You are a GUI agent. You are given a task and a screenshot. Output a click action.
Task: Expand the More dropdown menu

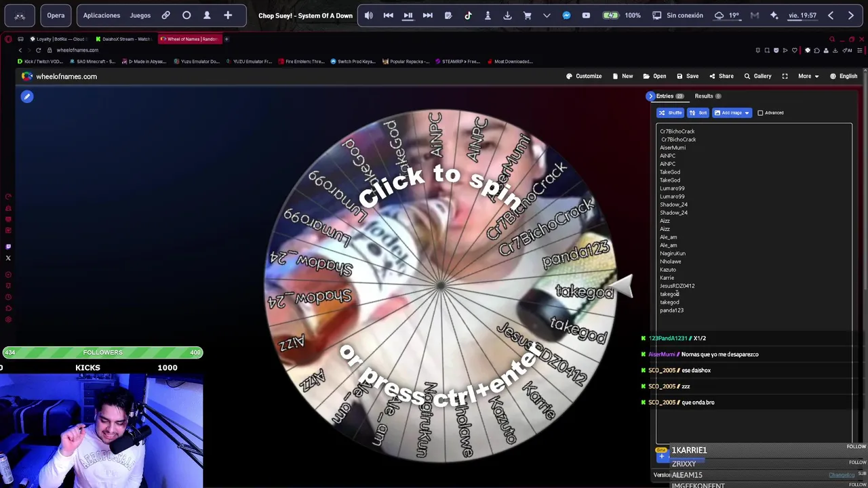pyautogui.click(x=808, y=77)
